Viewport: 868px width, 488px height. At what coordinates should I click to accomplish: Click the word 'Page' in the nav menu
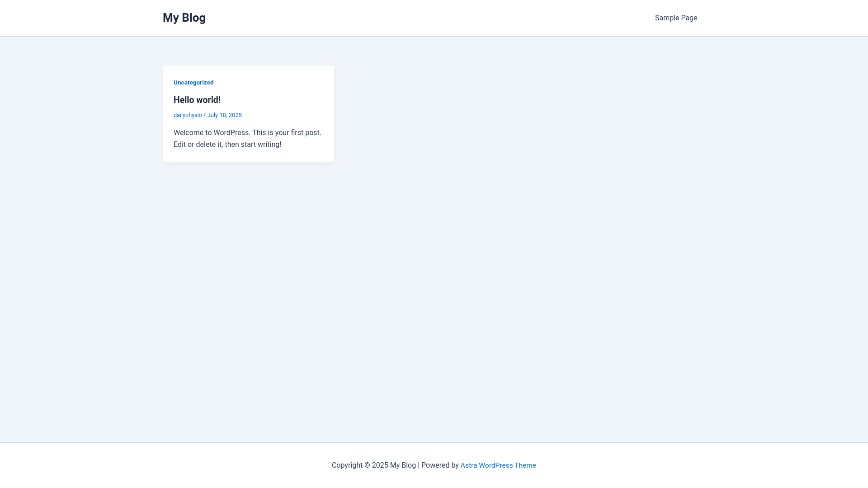pos(689,18)
